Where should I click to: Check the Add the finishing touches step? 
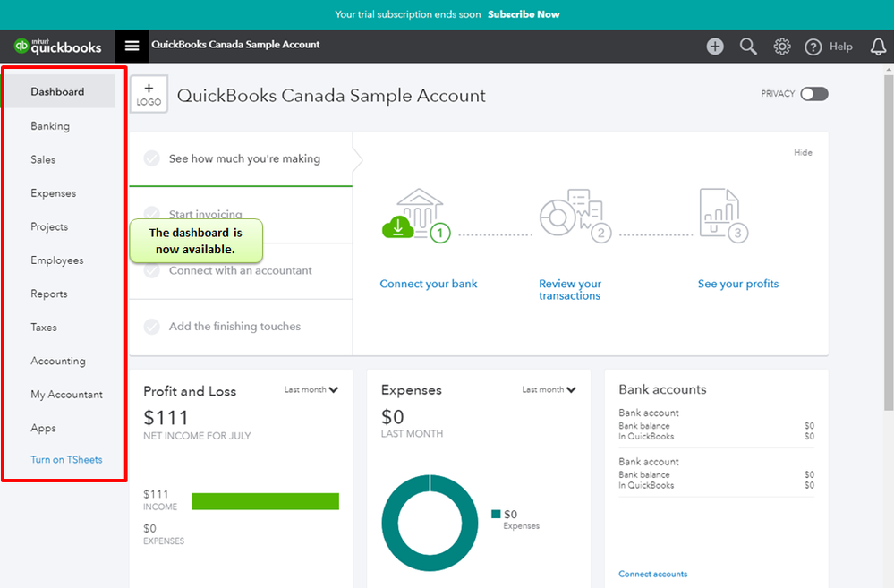151,327
